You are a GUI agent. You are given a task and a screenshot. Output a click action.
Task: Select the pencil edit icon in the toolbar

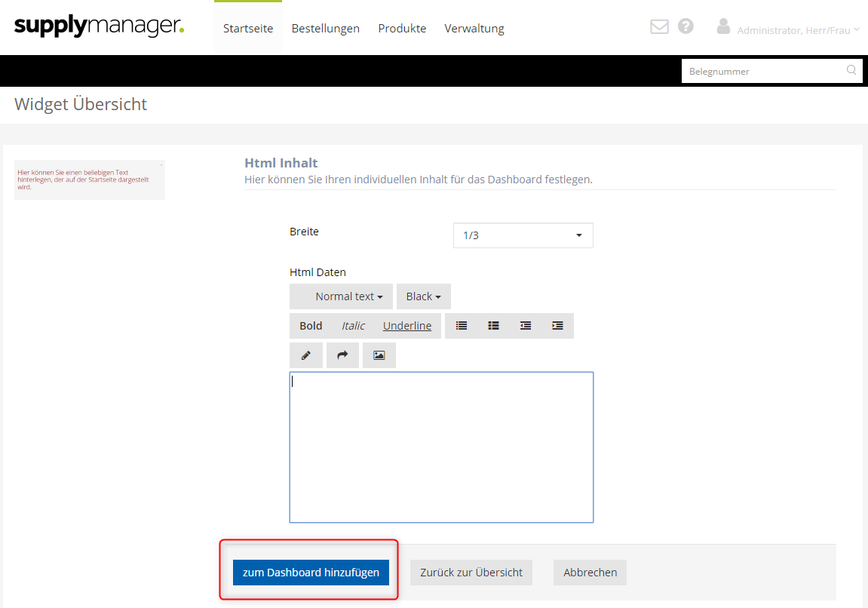coord(306,355)
